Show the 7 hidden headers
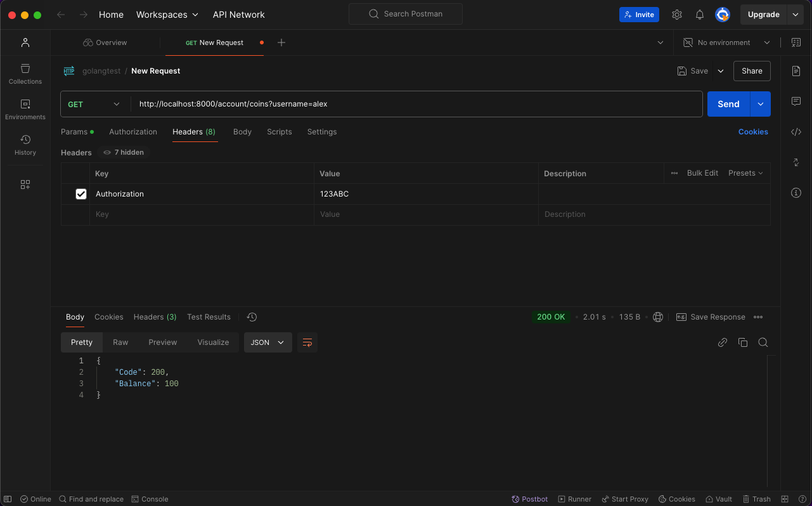 click(124, 152)
